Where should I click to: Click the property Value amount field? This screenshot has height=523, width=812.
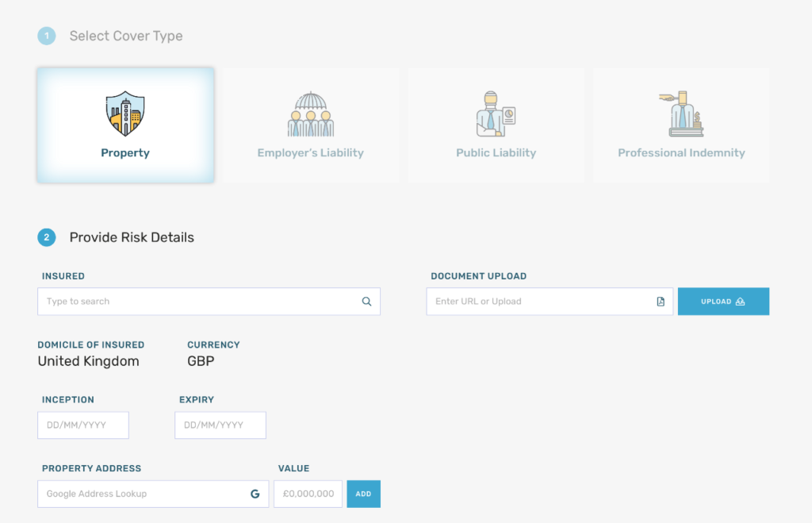pos(308,494)
